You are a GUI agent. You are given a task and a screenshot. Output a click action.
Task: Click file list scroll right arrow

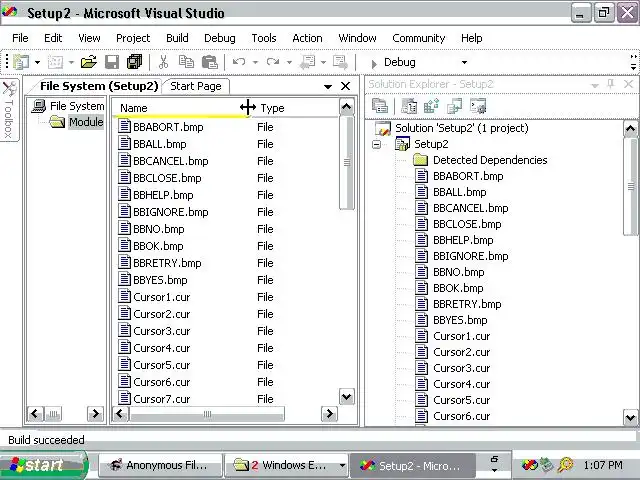329,414
